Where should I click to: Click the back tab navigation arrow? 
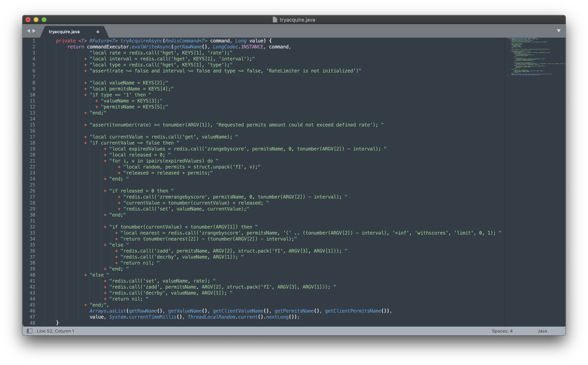coord(28,31)
